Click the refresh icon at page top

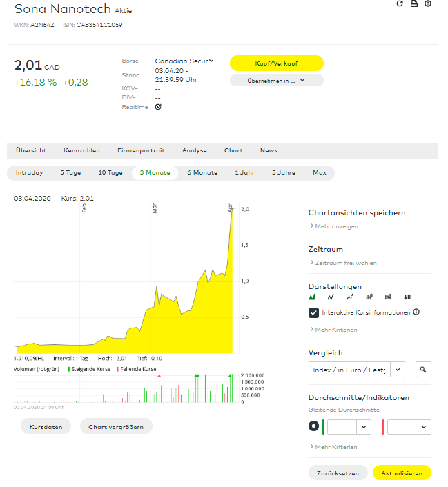point(399,4)
